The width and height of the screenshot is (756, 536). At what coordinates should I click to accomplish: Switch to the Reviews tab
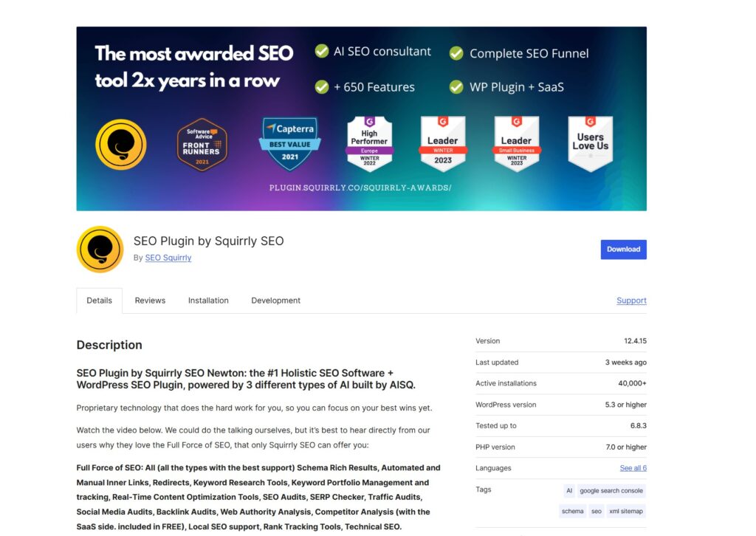150,300
